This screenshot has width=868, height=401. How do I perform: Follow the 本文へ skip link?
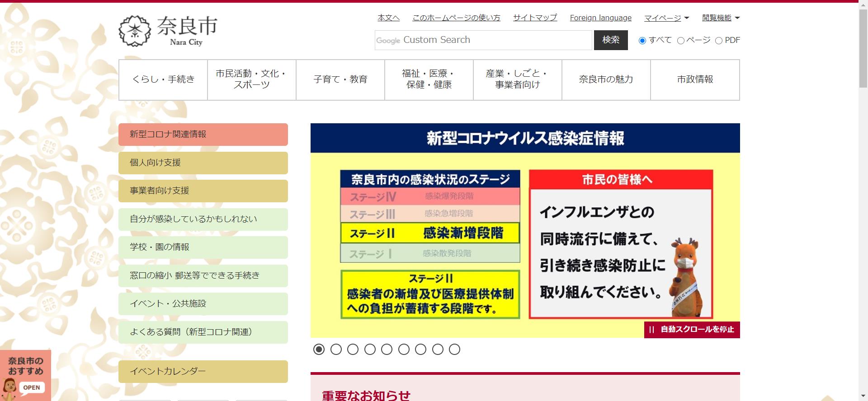click(x=389, y=18)
